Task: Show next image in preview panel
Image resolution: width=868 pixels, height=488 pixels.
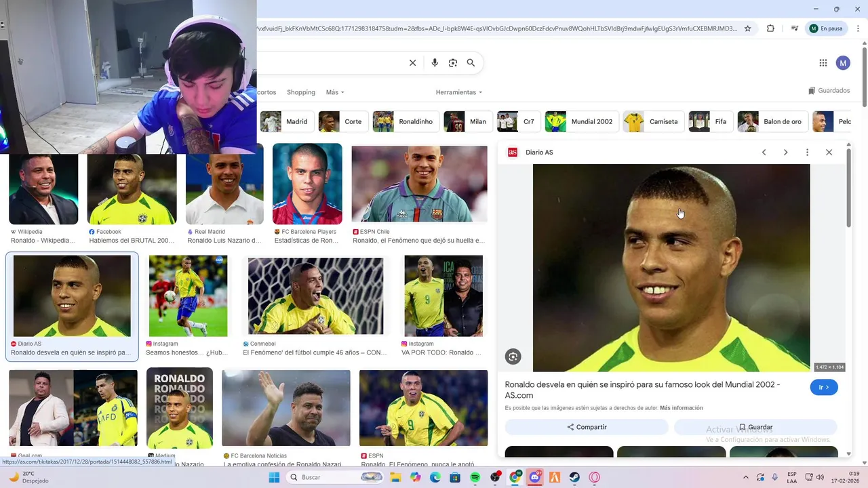Action: pyautogui.click(x=785, y=152)
